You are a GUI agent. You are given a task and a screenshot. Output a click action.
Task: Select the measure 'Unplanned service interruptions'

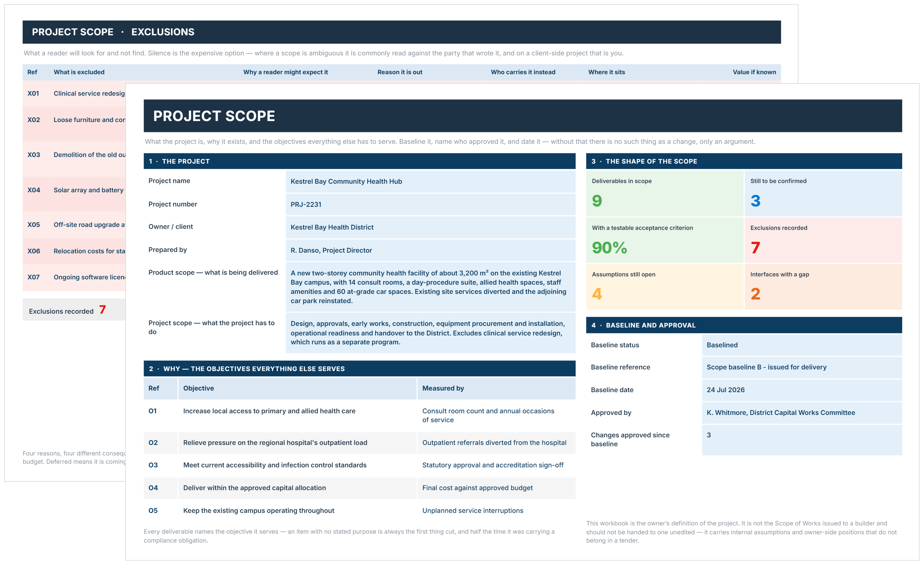tap(473, 511)
